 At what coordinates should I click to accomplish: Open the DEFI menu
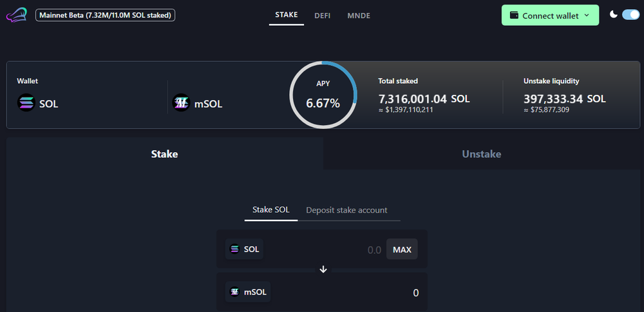click(x=322, y=15)
